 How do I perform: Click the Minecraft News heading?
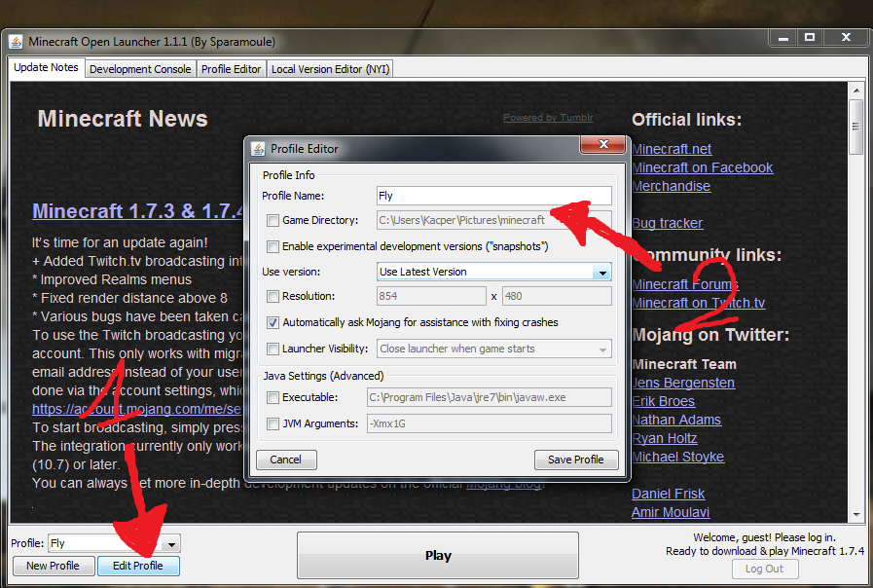(123, 119)
